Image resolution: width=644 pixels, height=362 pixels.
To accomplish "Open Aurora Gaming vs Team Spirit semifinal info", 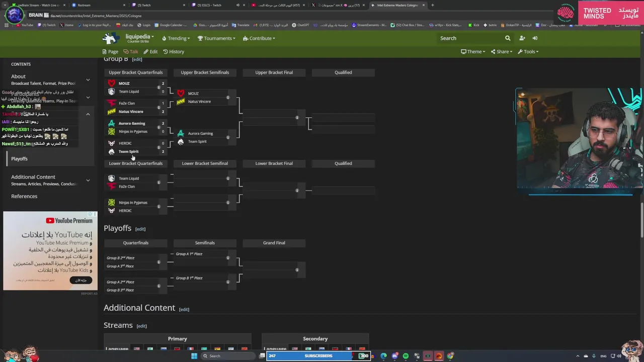I will coord(228,137).
